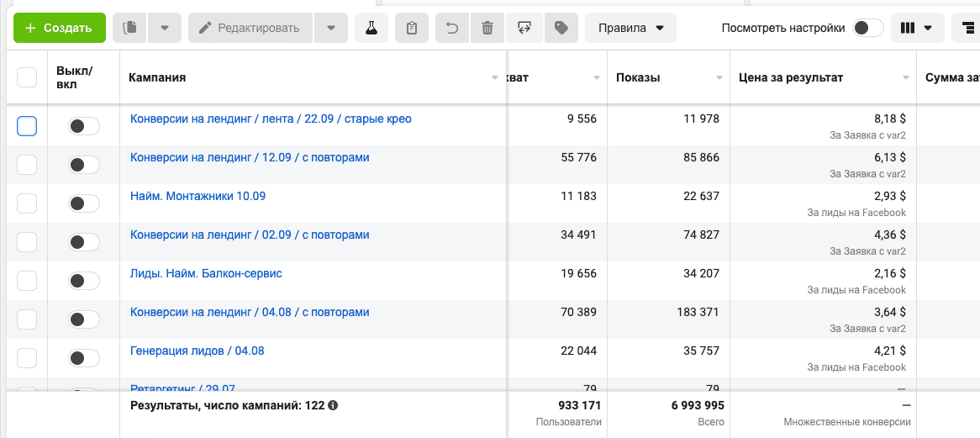
Task: Toggle the 'Найм. Монтажники 10.09' campaign switch
Action: click(84, 203)
